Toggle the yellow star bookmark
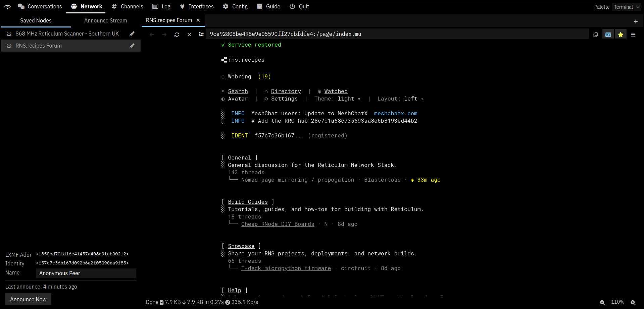644x309 pixels. pos(621,35)
